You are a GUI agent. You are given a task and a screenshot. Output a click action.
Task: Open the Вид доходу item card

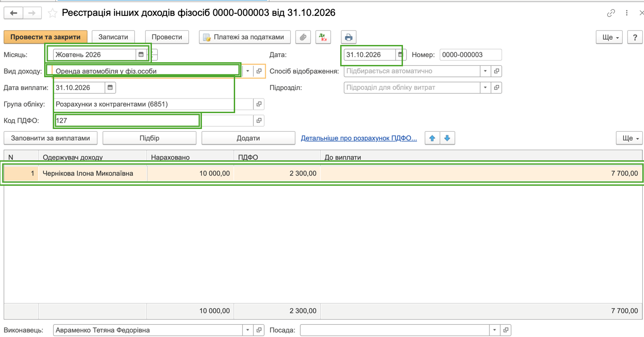coord(259,71)
